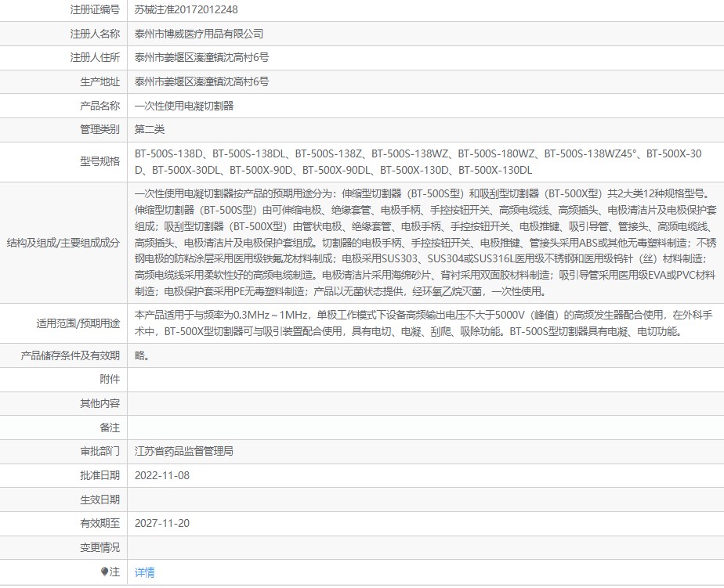This screenshot has height=588, width=724.
Task: Click storage condition value 略。
Action: coord(143,355)
